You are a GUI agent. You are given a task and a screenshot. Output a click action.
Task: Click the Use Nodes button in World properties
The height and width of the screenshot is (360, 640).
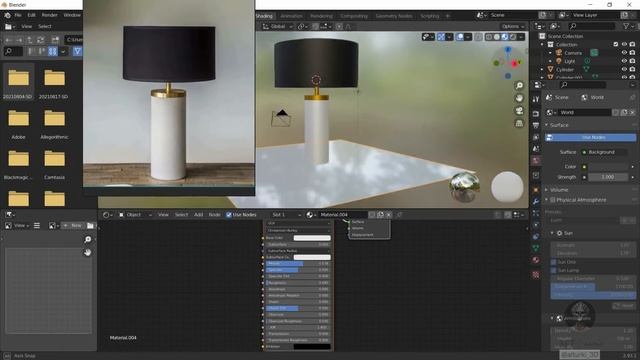pyautogui.click(x=591, y=138)
